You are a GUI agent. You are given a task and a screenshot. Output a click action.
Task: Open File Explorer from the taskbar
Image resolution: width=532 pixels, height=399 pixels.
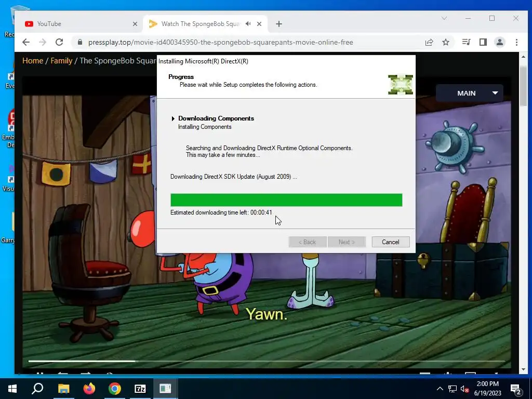63,389
